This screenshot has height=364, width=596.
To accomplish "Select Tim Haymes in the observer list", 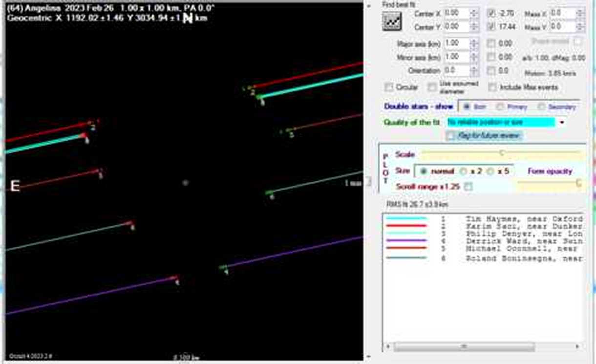I will pyautogui.click(x=523, y=218).
